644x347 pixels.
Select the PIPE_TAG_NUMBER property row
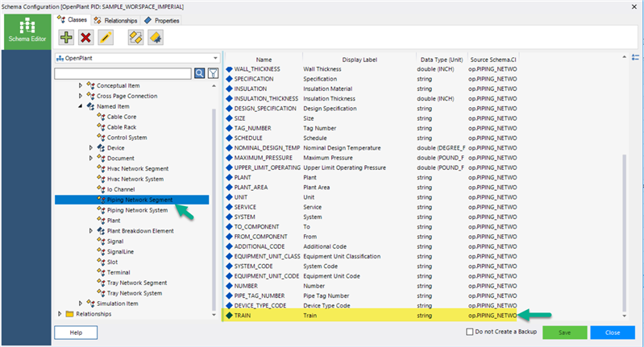pyautogui.click(x=372, y=295)
